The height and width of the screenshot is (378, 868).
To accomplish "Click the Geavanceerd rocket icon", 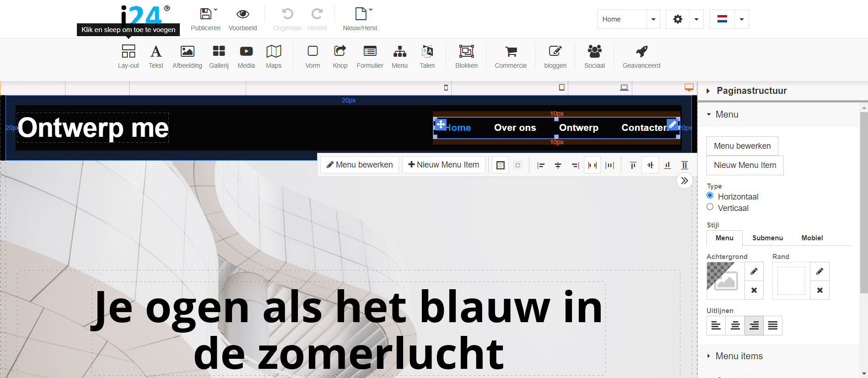I will point(641,51).
